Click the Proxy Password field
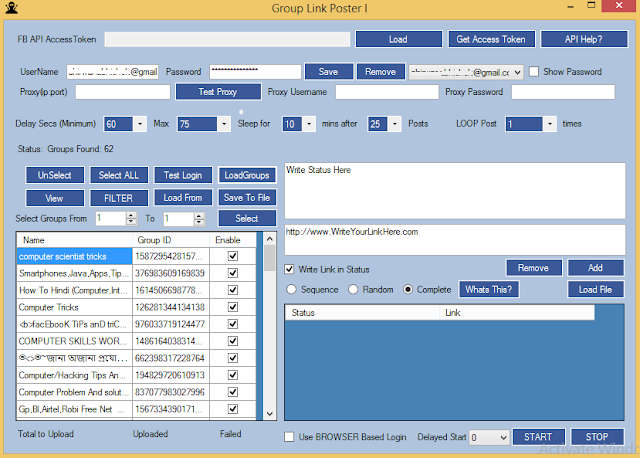This screenshot has height=458, width=640. pyautogui.click(x=563, y=92)
